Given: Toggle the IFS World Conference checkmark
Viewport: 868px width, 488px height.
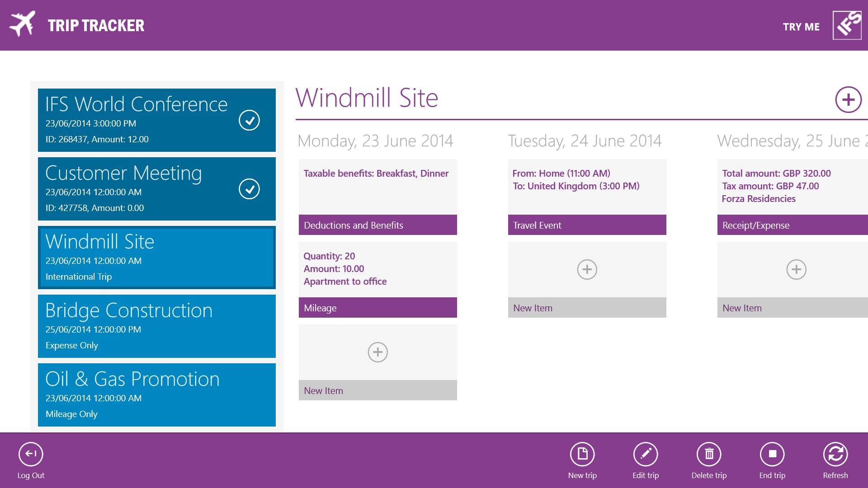Looking at the screenshot, I should coord(249,120).
